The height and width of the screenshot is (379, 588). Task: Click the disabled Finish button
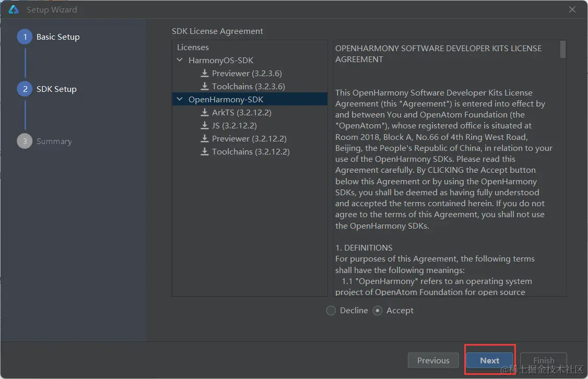point(544,360)
